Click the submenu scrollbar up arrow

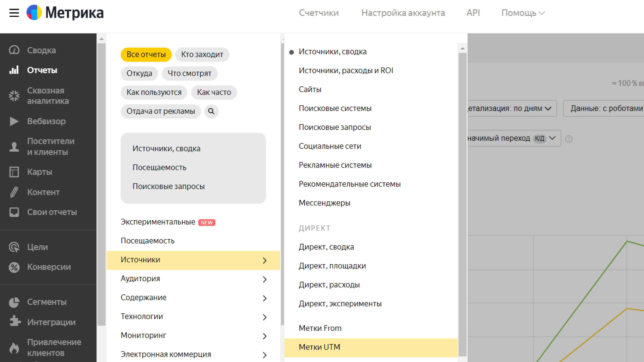pyautogui.click(x=463, y=48)
